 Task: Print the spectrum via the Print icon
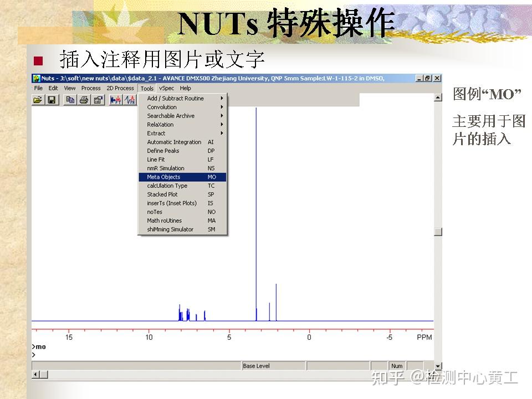tap(84, 100)
